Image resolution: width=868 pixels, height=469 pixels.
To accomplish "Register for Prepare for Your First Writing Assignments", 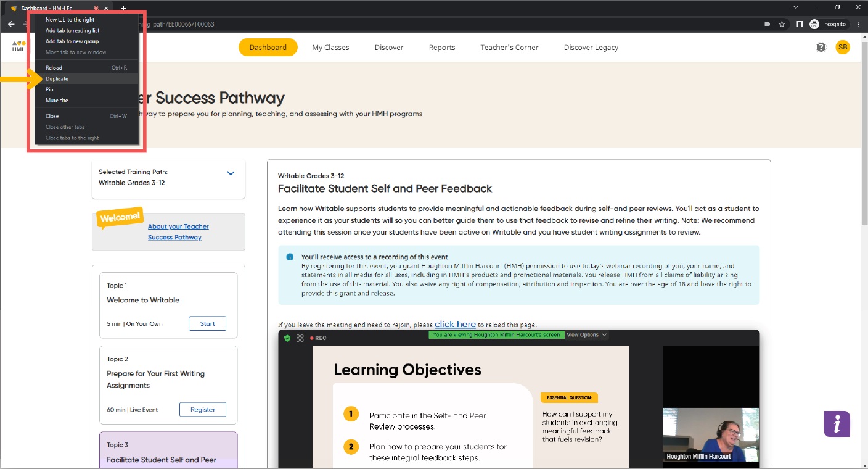I will [x=203, y=409].
